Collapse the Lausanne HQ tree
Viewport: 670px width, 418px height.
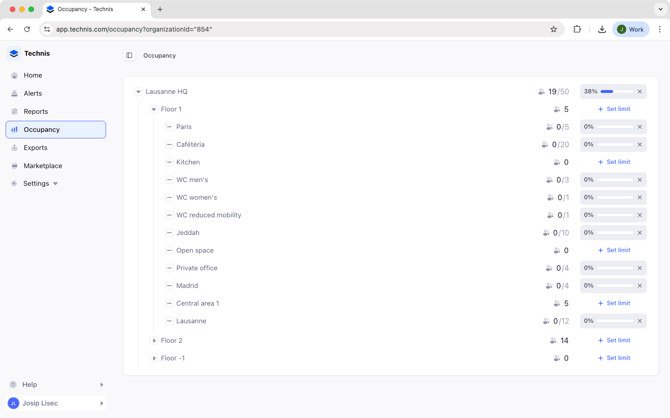[x=139, y=92]
